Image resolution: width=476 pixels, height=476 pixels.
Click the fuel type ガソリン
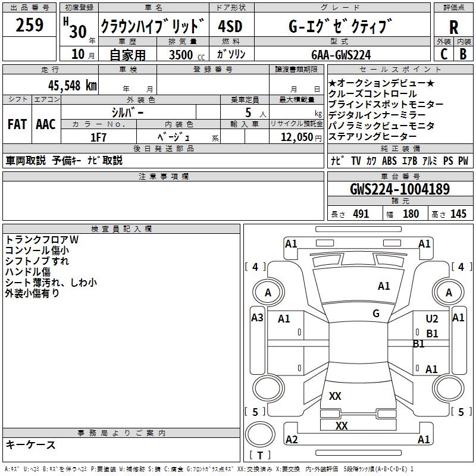point(231,54)
